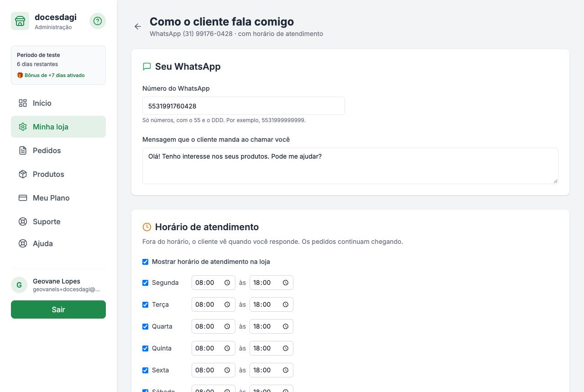Click the Bônus de +7 dias ativado text
Viewport: 584px width, 392px height.
click(x=54, y=75)
